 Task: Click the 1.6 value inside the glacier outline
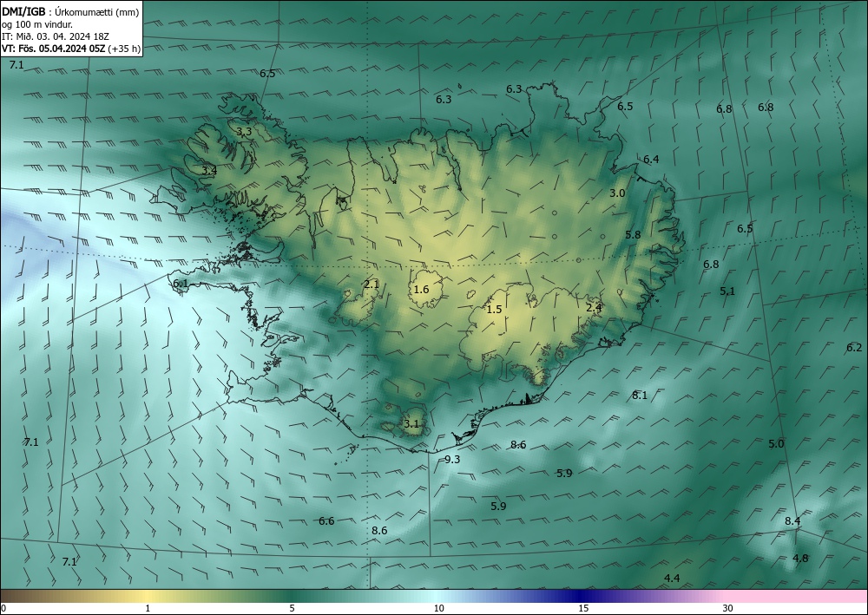click(421, 289)
